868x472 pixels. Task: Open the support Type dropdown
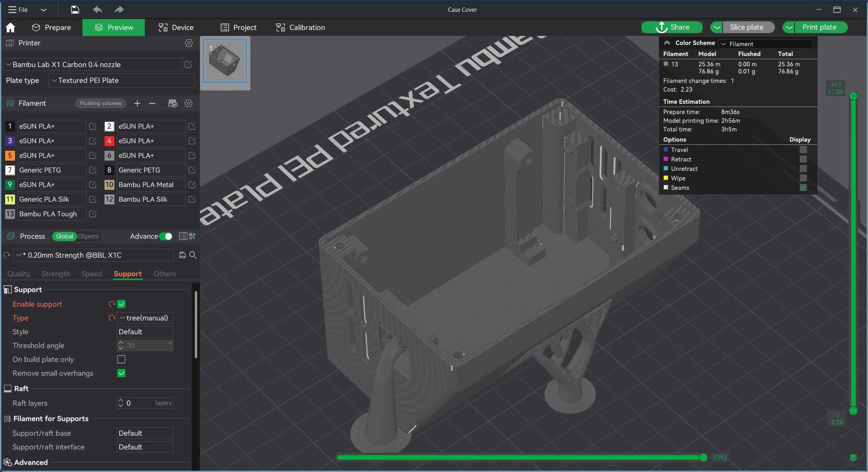145,318
